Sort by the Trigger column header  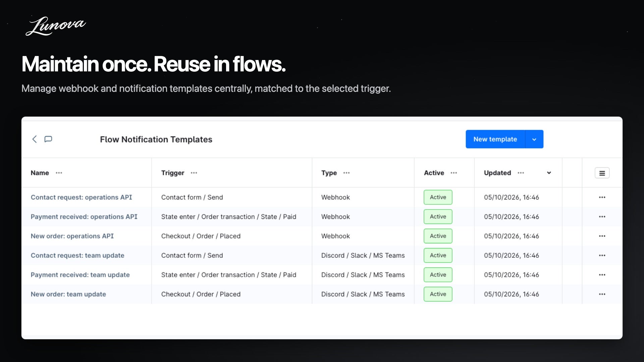(x=172, y=173)
